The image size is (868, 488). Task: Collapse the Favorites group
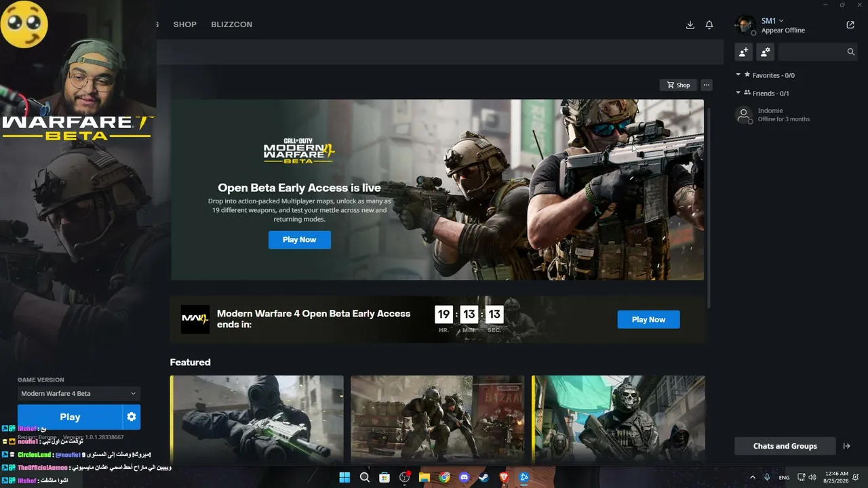(738, 75)
